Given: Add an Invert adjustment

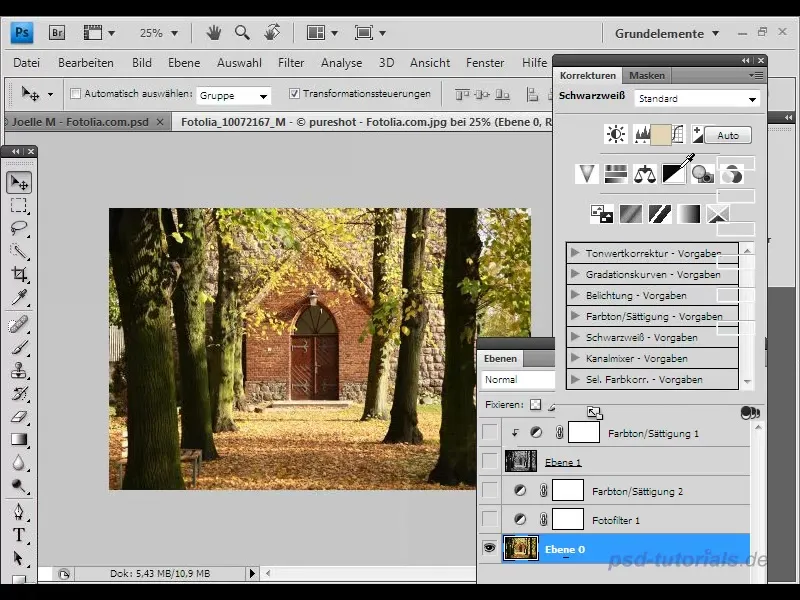Looking at the screenshot, I should coord(602,214).
